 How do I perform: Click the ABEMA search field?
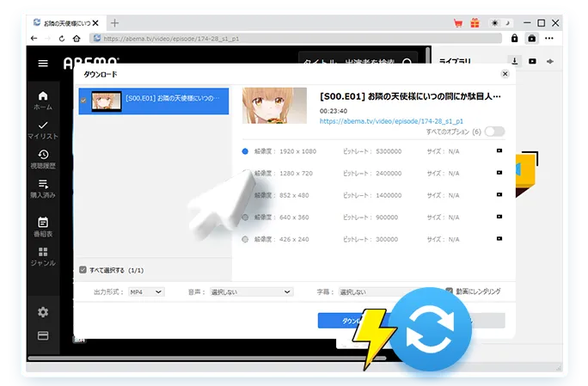(x=358, y=62)
